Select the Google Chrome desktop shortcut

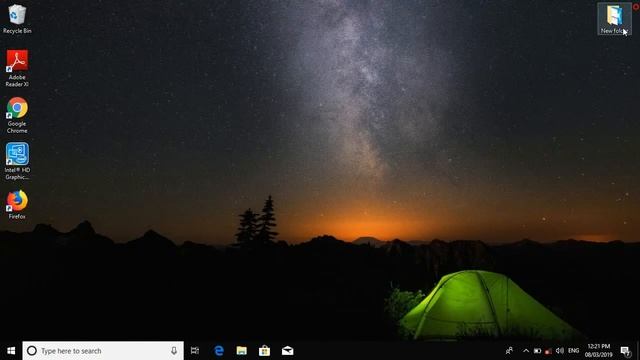coord(17,115)
